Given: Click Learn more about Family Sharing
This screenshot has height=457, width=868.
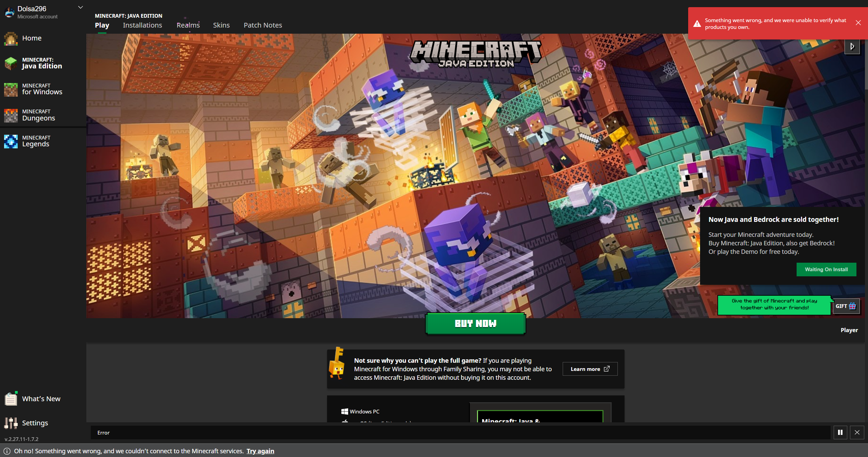Looking at the screenshot, I should 590,369.
